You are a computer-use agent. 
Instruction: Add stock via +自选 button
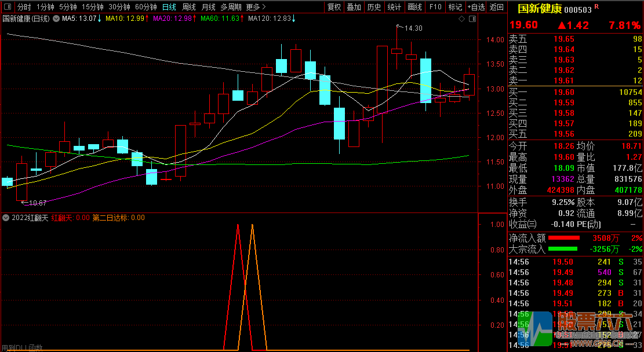click(x=475, y=7)
